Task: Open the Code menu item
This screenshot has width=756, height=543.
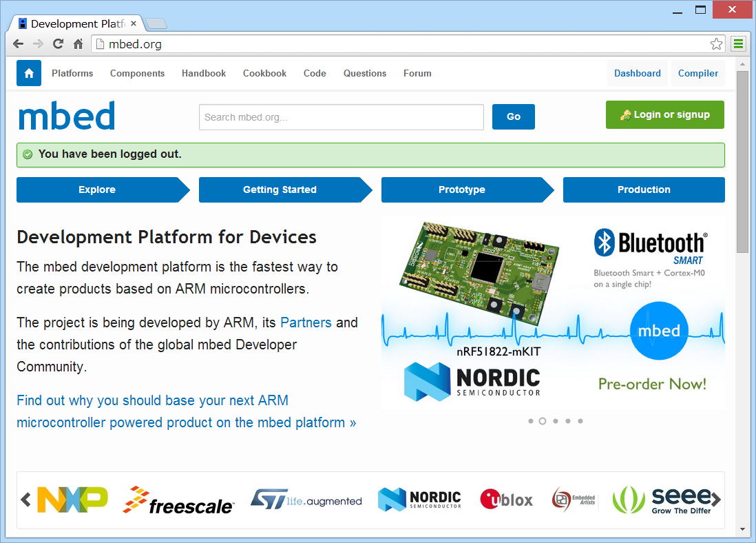Action: pos(315,73)
